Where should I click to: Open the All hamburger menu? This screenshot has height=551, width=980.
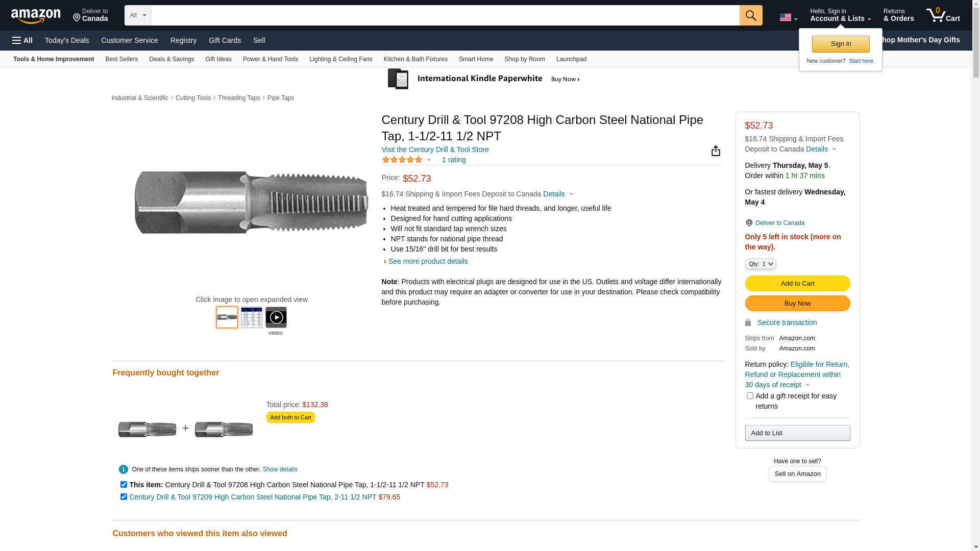(x=22, y=40)
